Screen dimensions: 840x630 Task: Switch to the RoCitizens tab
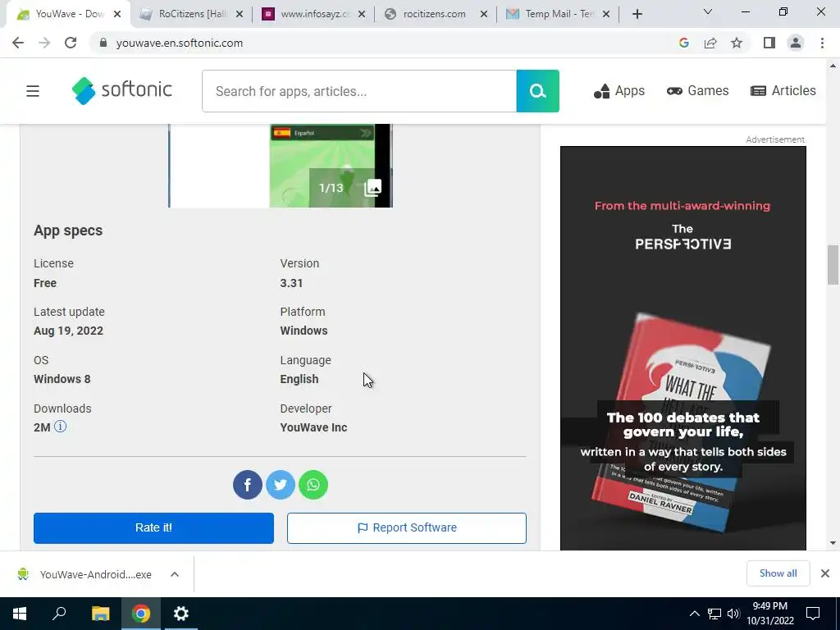191,14
